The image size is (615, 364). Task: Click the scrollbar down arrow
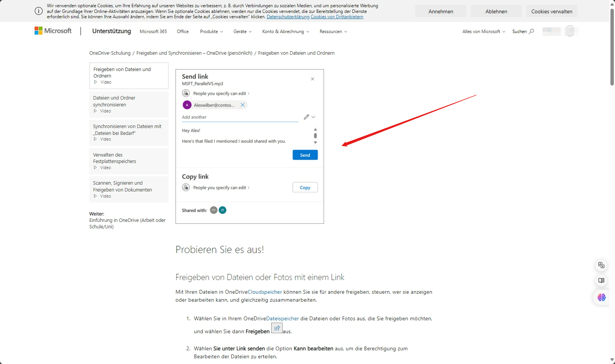click(612, 360)
